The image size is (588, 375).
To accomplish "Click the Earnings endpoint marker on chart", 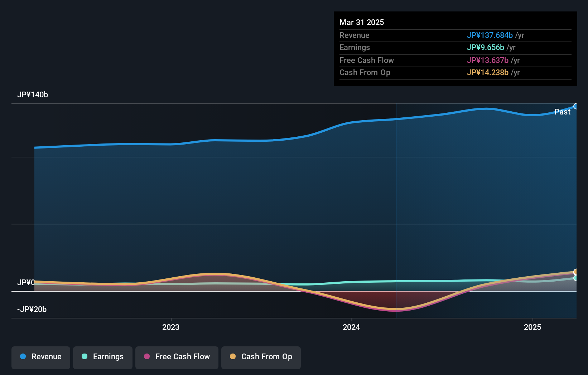I will 575,278.
